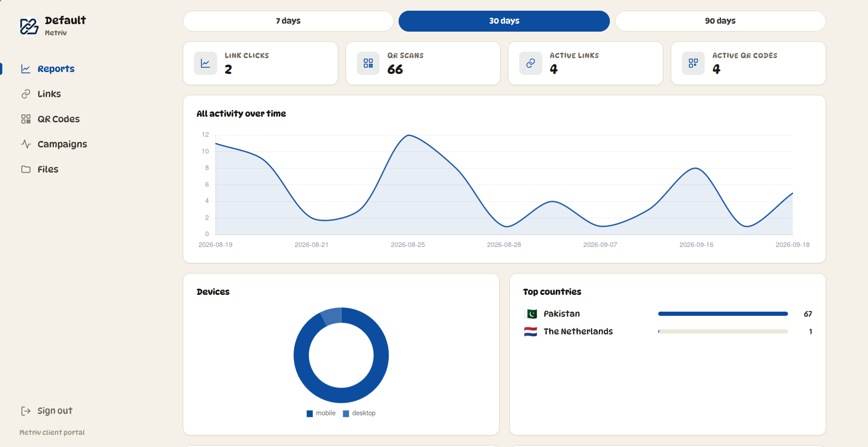Click 'All activity over time' heading

[241, 113]
